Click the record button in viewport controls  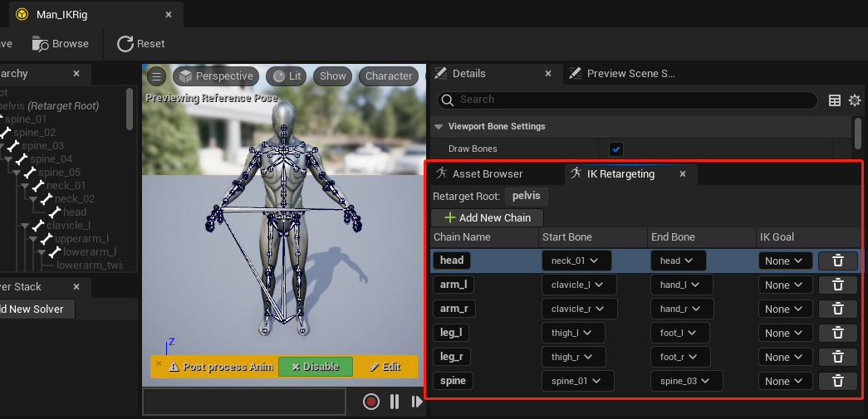click(x=371, y=402)
